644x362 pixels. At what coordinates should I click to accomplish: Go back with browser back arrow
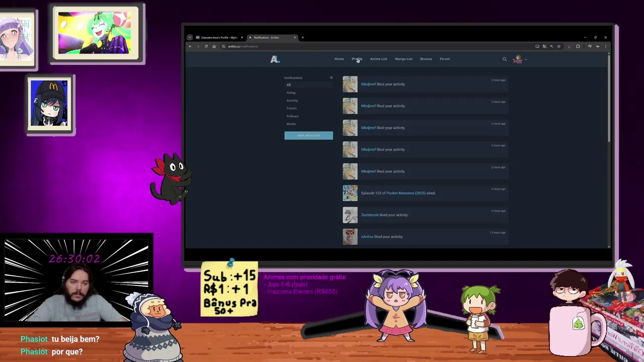[x=190, y=46]
